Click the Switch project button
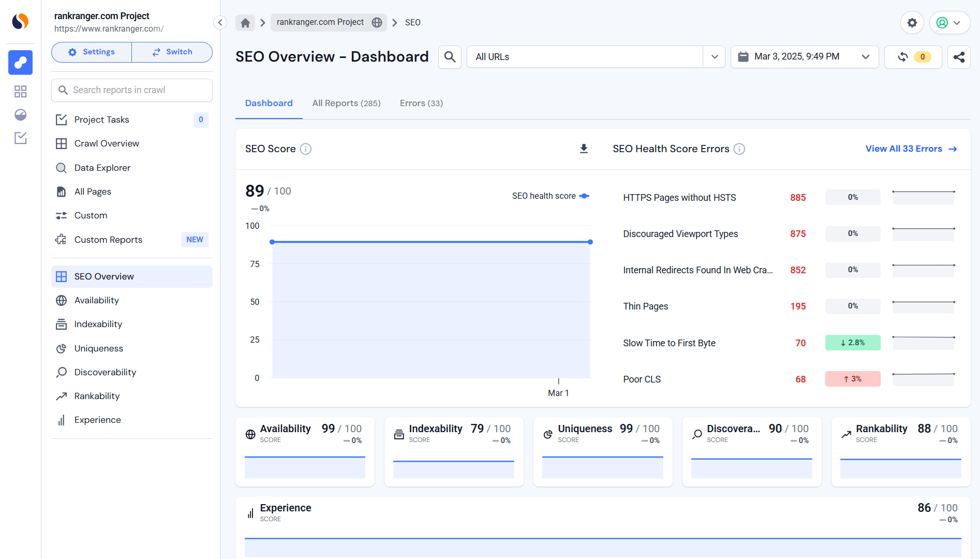 [x=172, y=52]
